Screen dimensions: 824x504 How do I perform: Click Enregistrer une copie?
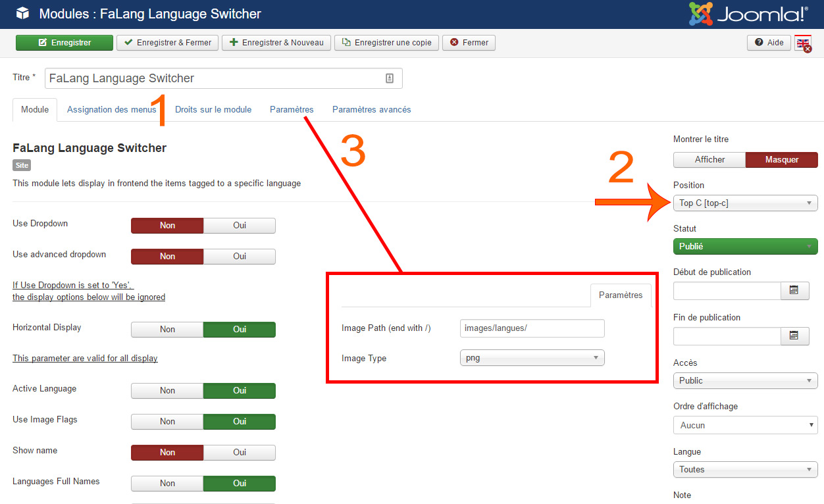(386, 43)
